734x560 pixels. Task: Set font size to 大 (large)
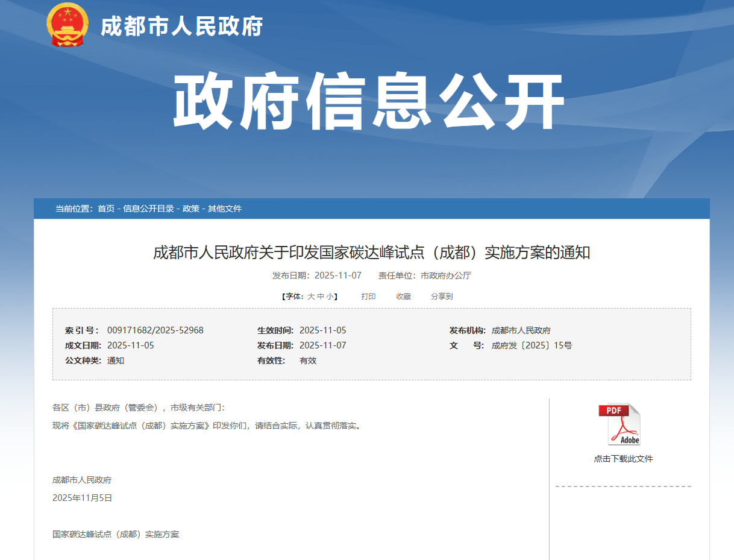[x=311, y=297]
